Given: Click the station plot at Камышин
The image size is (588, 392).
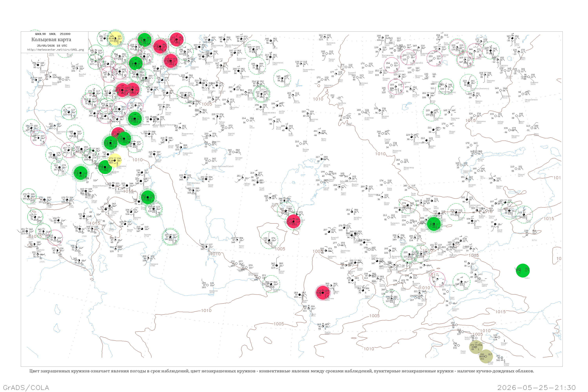Looking at the screenshot, I should pyautogui.click(x=152, y=90).
